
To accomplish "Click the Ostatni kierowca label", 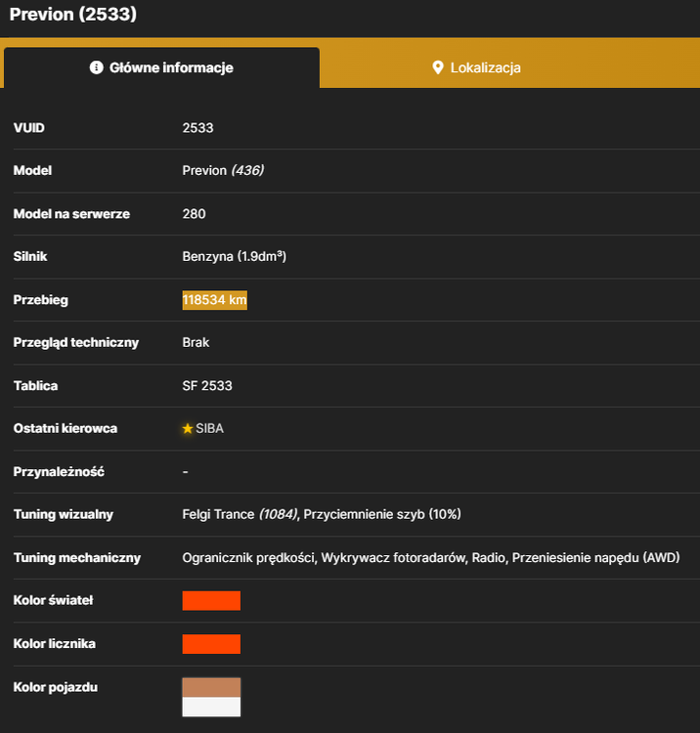I will tap(65, 429).
